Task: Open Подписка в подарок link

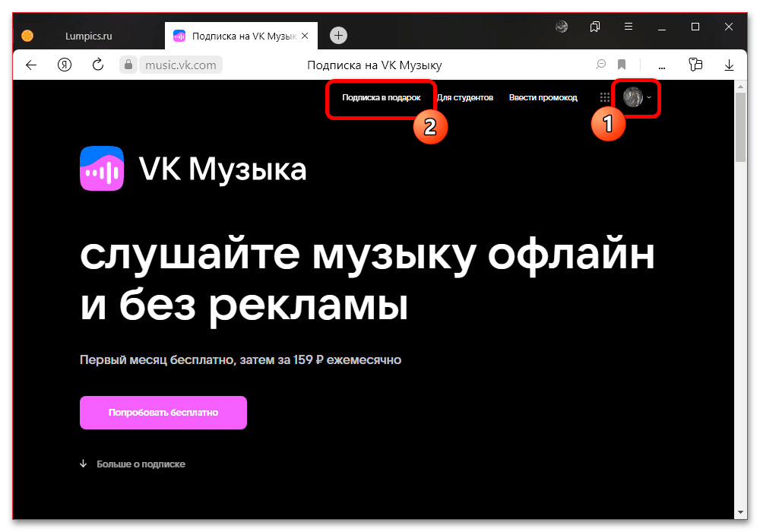Action: pos(382,97)
